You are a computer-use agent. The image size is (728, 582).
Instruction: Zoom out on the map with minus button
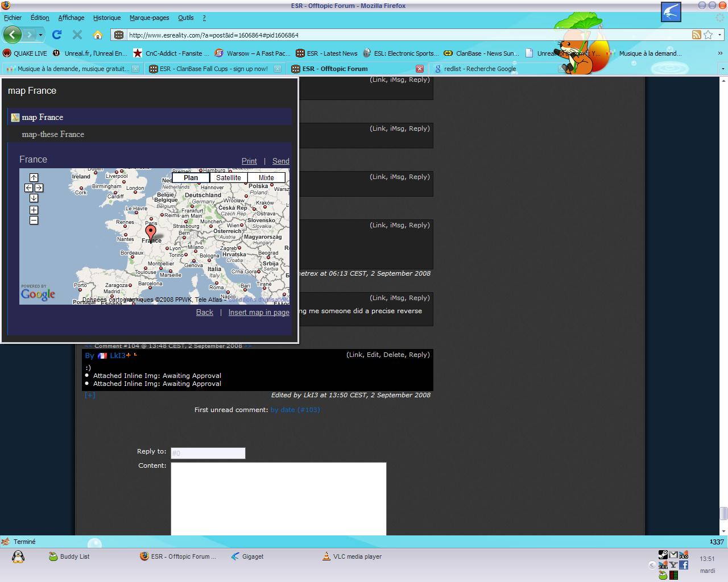pos(34,221)
